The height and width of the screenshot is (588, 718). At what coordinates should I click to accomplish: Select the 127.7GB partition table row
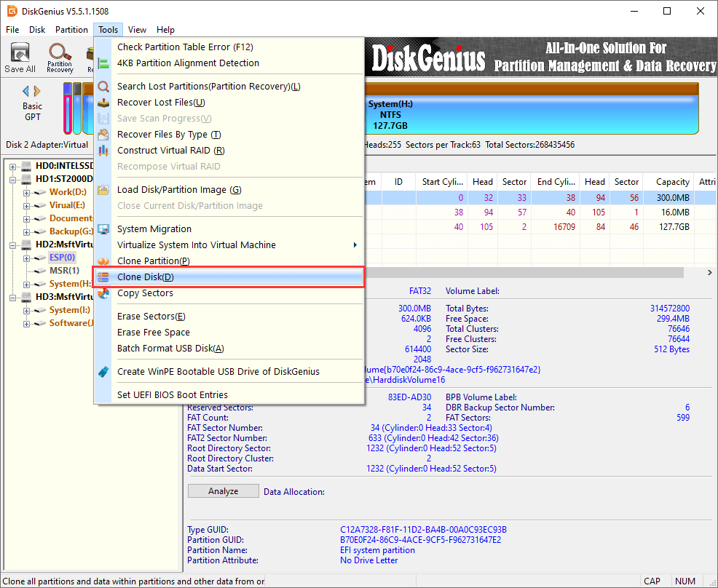point(540,227)
